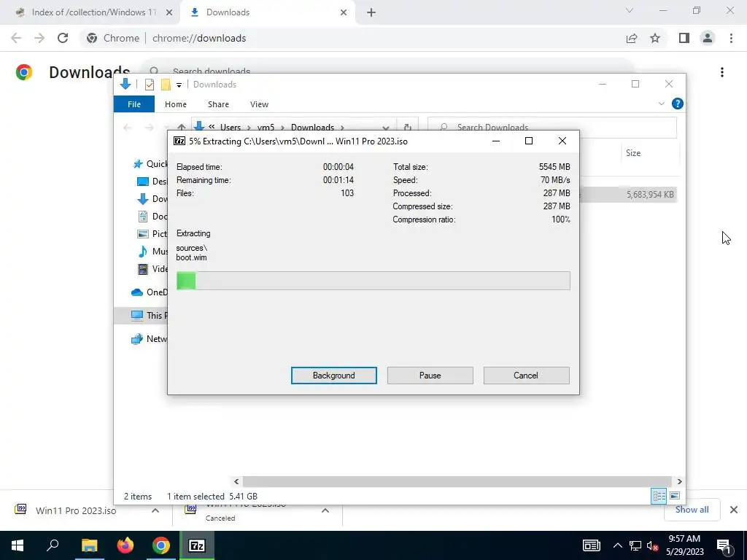Viewport: 747px width, 560px height.
Task: Expand Win11 Pro 2023.iso download options
Action: click(x=155, y=510)
